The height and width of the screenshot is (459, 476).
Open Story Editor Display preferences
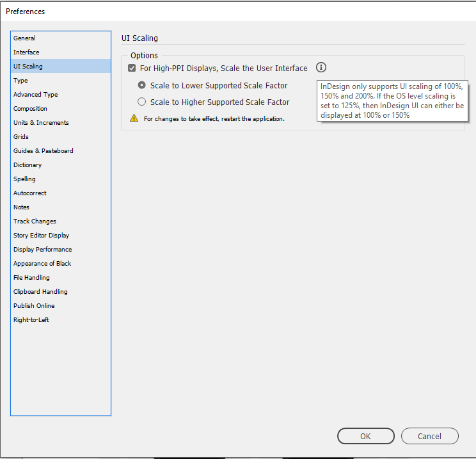click(61, 235)
